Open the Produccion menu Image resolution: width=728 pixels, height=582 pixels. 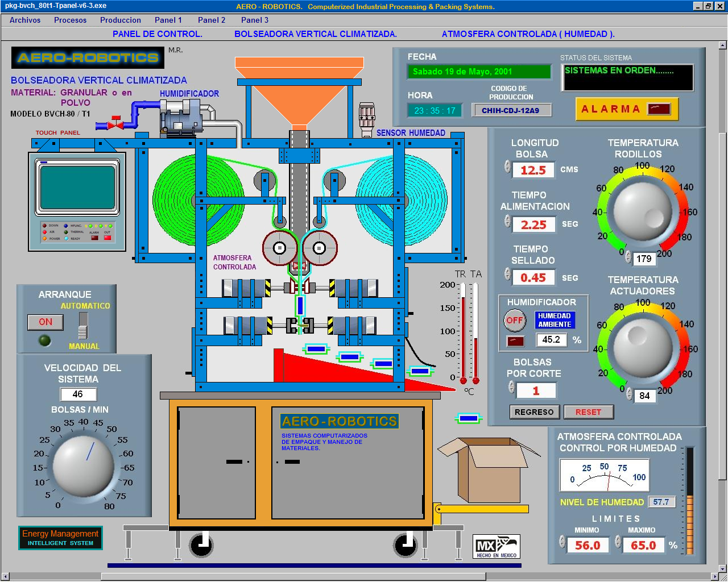[x=121, y=20]
